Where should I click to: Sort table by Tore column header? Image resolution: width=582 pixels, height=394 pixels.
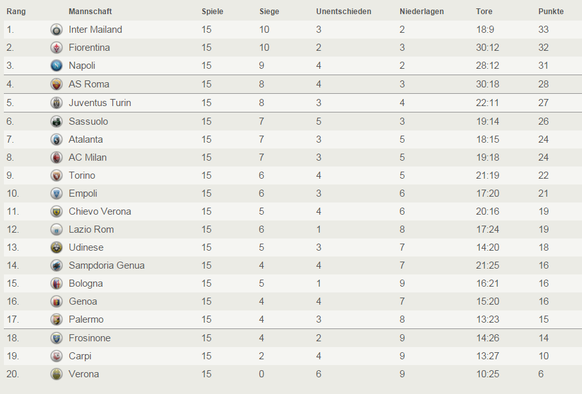click(x=484, y=12)
